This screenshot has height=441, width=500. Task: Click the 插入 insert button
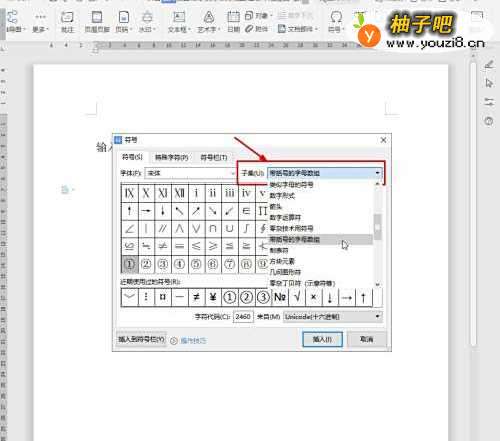322,339
